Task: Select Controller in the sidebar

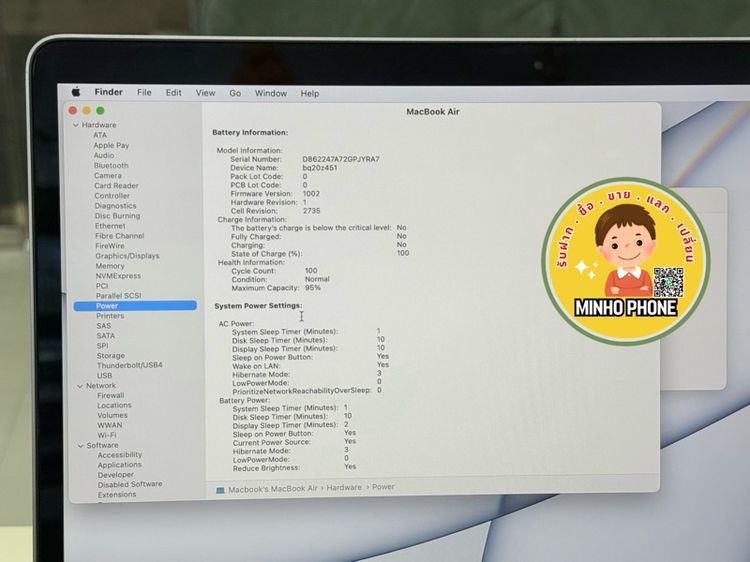Action: pyautogui.click(x=112, y=196)
